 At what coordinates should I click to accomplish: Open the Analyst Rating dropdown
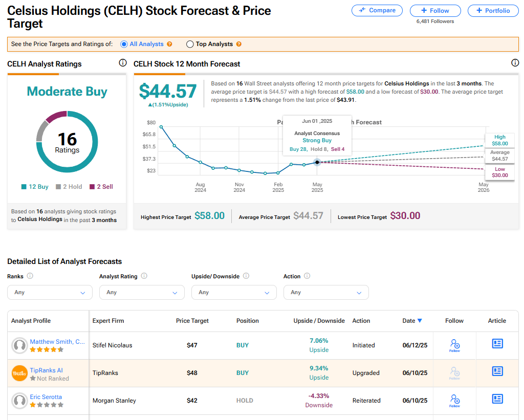(142, 292)
